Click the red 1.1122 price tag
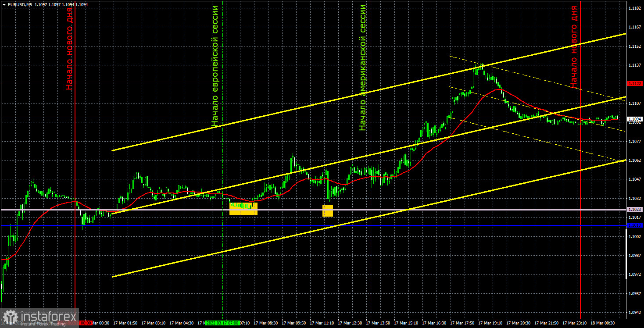Viewport: 644px width, 328px height. pyautogui.click(x=635, y=83)
